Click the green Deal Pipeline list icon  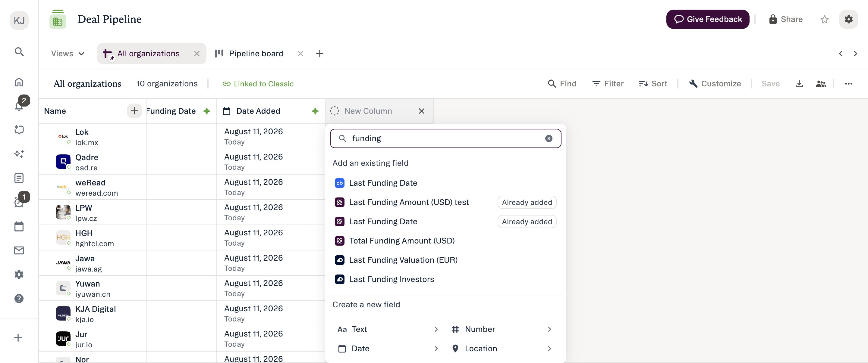pyautogui.click(x=58, y=20)
